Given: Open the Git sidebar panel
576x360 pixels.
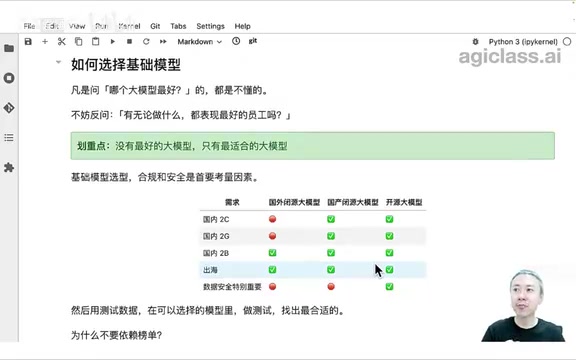Looking at the screenshot, I should click(9, 108).
